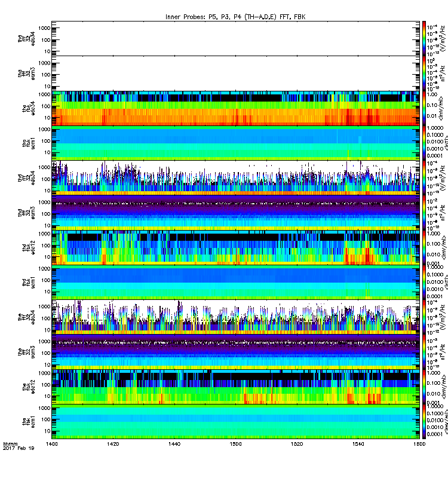The image size is (448, 478).
Task: Click the 1420 time tick label
Action: [x=113, y=444]
